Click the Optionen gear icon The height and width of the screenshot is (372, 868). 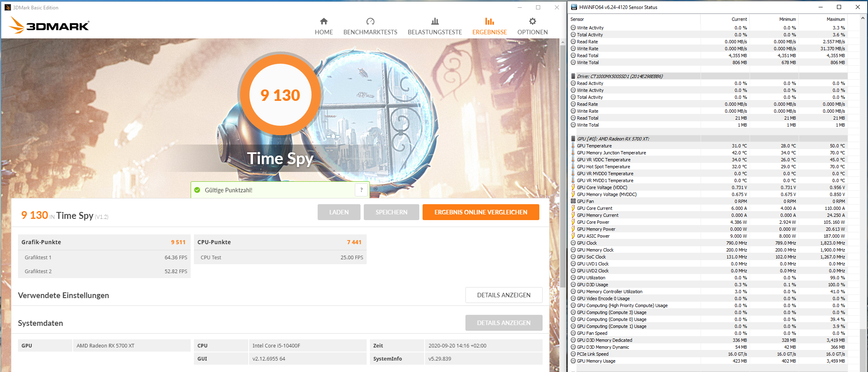click(532, 21)
